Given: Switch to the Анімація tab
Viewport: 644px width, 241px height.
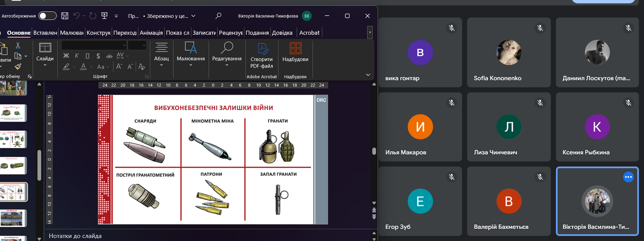Looking at the screenshot, I should point(151,33).
